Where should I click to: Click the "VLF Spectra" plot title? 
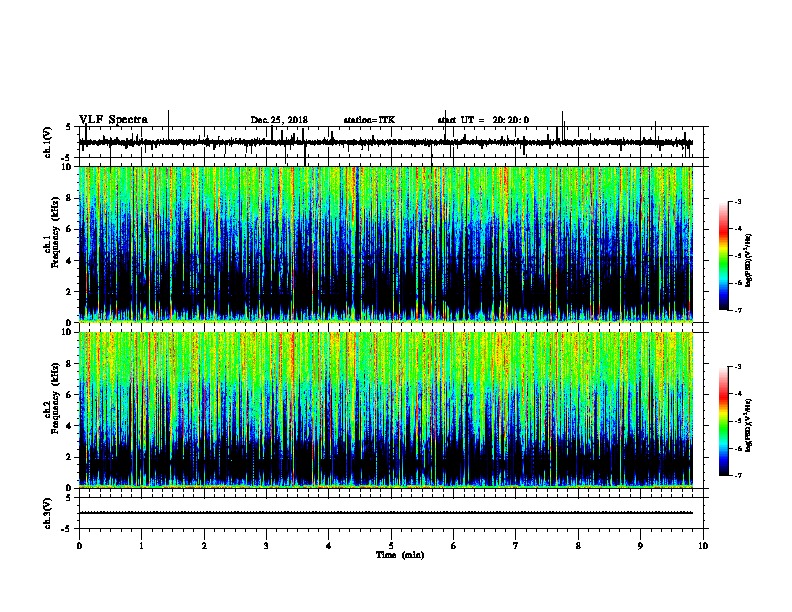click(x=113, y=120)
